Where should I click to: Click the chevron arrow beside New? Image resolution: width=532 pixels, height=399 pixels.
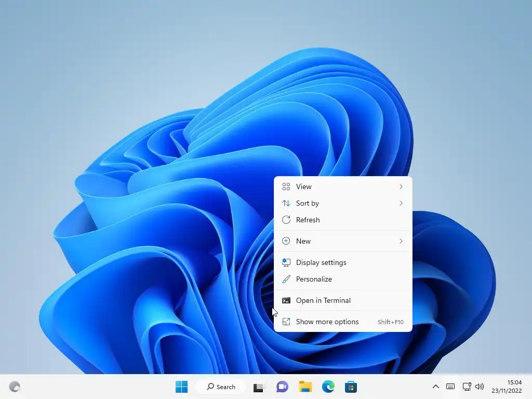[x=401, y=241]
